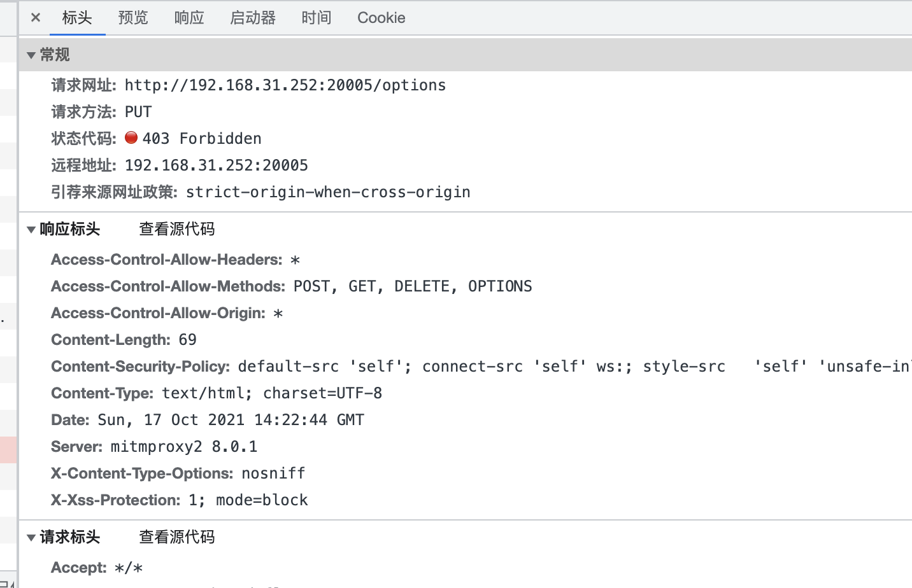Select the 403 Forbidden status text
Screen dimensions: 912x588
point(202,139)
